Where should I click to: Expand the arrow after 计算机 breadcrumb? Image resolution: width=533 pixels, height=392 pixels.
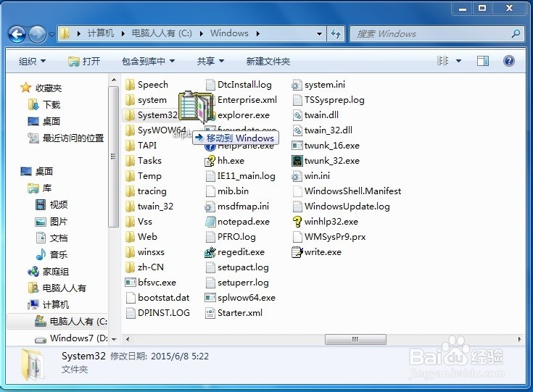coord(123,33)
